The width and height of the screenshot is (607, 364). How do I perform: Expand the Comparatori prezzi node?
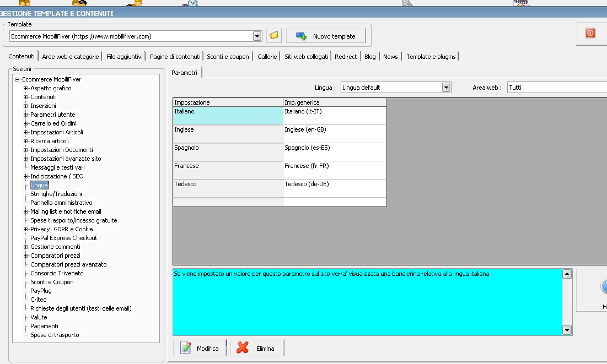point(25,256)
